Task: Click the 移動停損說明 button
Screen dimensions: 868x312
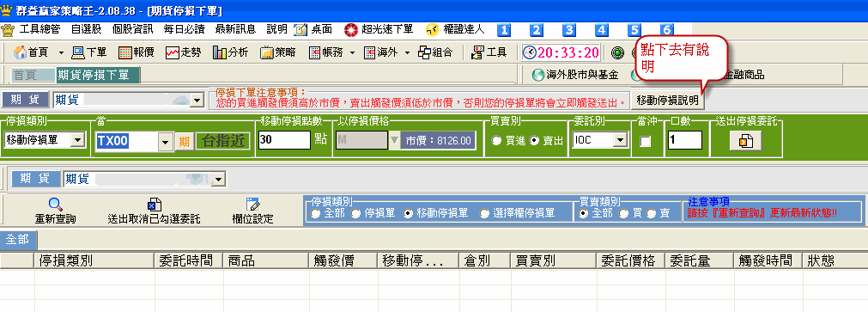Action: coord(668,101)
